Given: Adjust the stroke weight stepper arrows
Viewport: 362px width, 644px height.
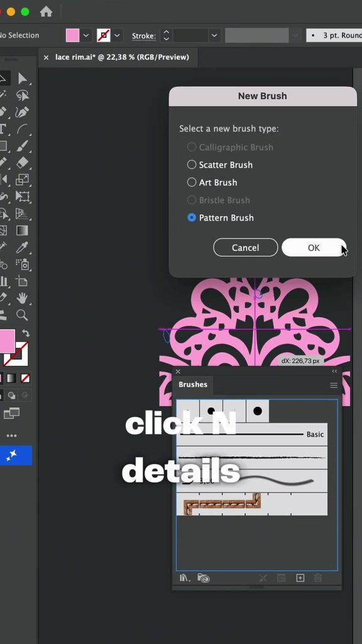Looking at the screenshot, I should (x=166, y=35).
